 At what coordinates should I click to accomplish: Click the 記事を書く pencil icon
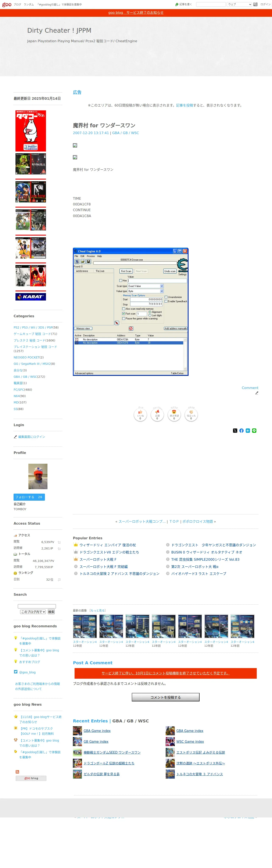tap(177, 4)
